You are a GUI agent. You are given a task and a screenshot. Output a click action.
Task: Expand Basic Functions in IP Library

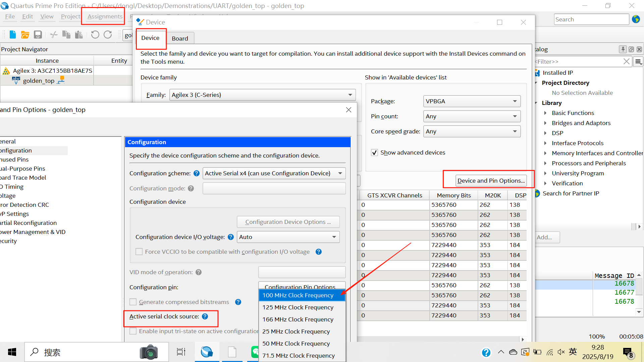click(x=545, y=113)
